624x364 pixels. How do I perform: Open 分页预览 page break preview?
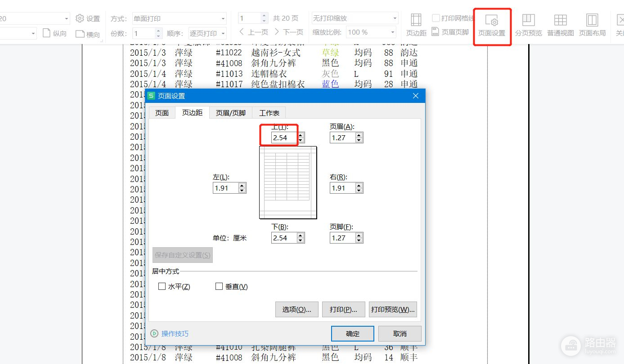[x=528, y=25]
